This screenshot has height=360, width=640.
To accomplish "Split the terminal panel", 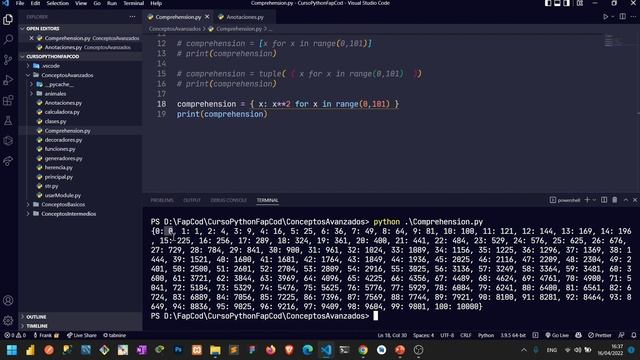I will 604,200.
